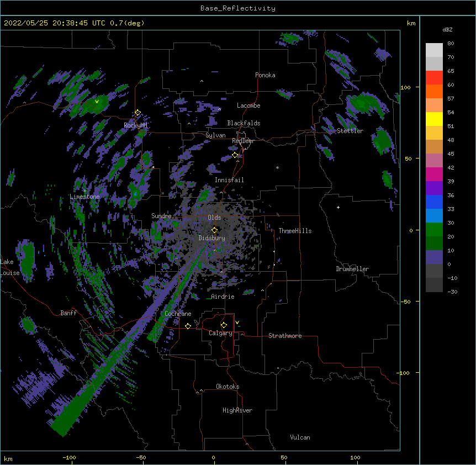Click the -30 value on dBZ legend

coord(452,292)
